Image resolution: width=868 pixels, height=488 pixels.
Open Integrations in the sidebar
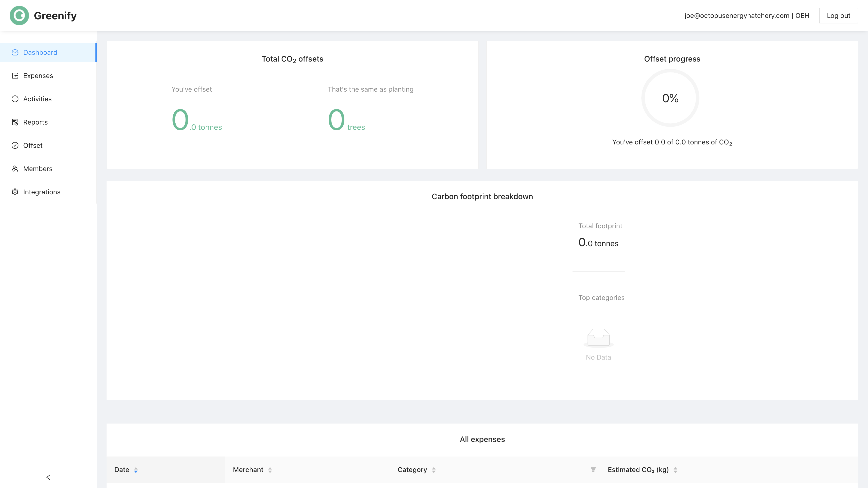click(48, 192)
